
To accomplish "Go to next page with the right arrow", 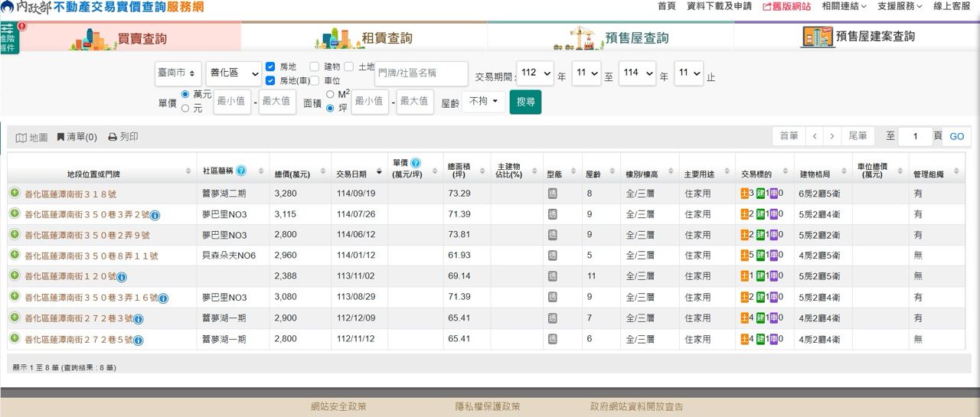I will (x=832, y=136).
